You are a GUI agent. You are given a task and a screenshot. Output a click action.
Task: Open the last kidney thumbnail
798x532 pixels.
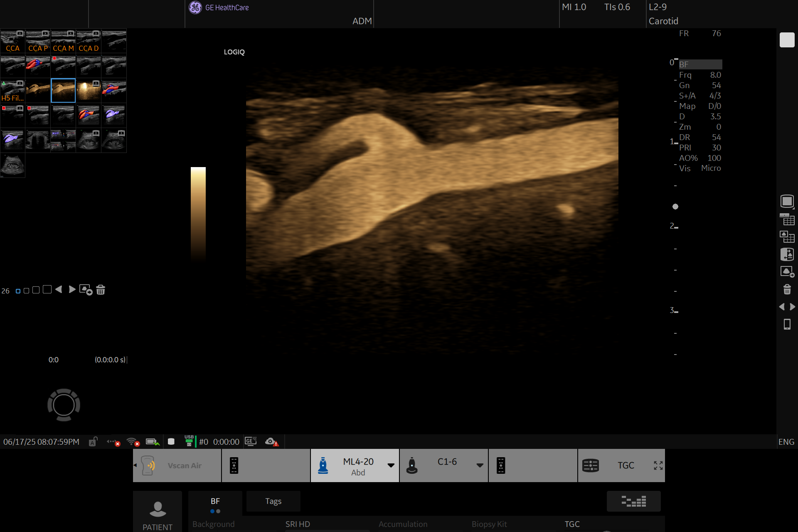[x=12, y=165]
